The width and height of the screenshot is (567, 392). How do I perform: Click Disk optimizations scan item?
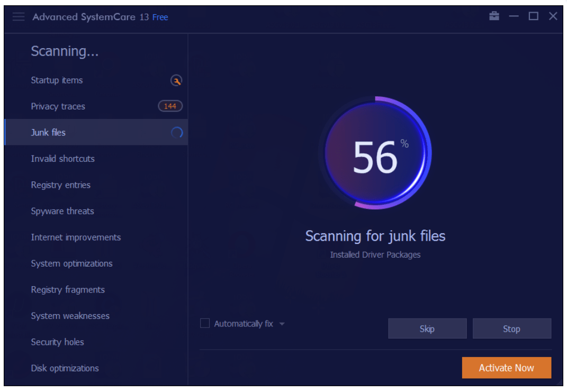tap(96, 368)
